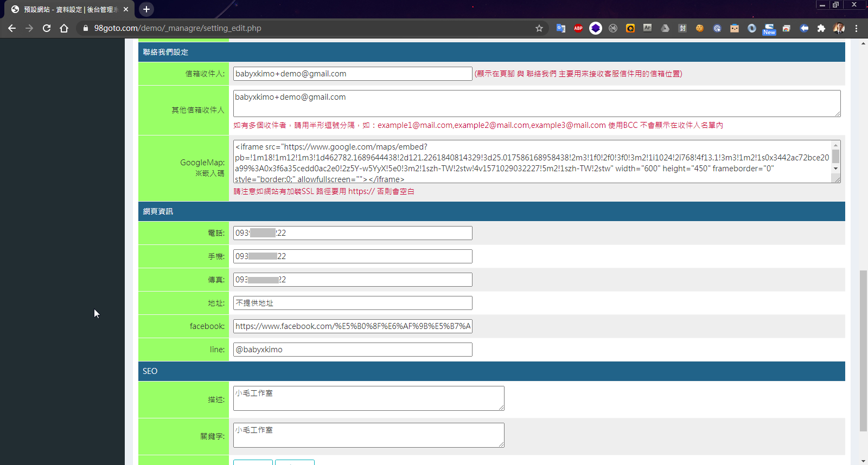Open the Google Translate extension
The width and height of the screenshot is (868, 465).
click(561, 28)
